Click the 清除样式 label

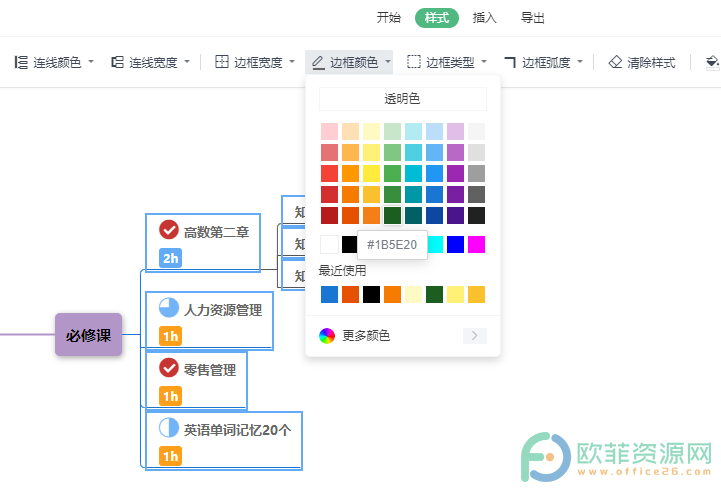tap(652, 62)
